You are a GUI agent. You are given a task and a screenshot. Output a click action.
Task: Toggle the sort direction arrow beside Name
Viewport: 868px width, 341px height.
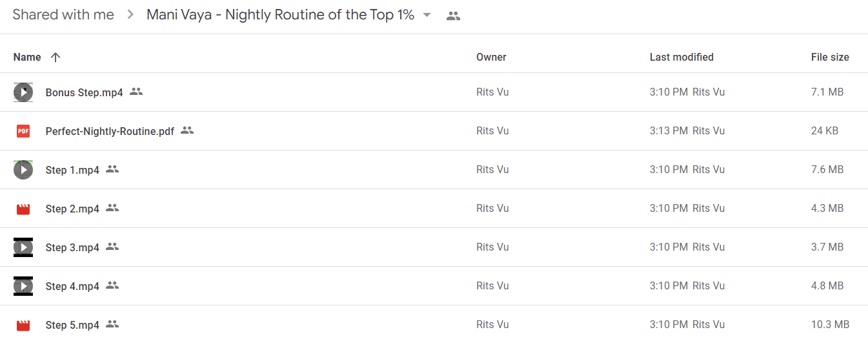(x=56, y=57)
